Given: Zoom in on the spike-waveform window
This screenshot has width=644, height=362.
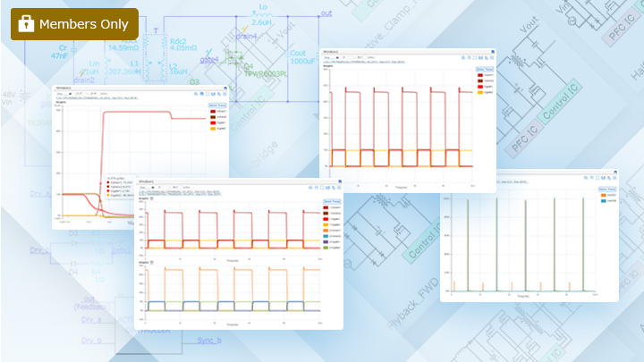Looking at the screenshot, I should (x=586, y=178).
